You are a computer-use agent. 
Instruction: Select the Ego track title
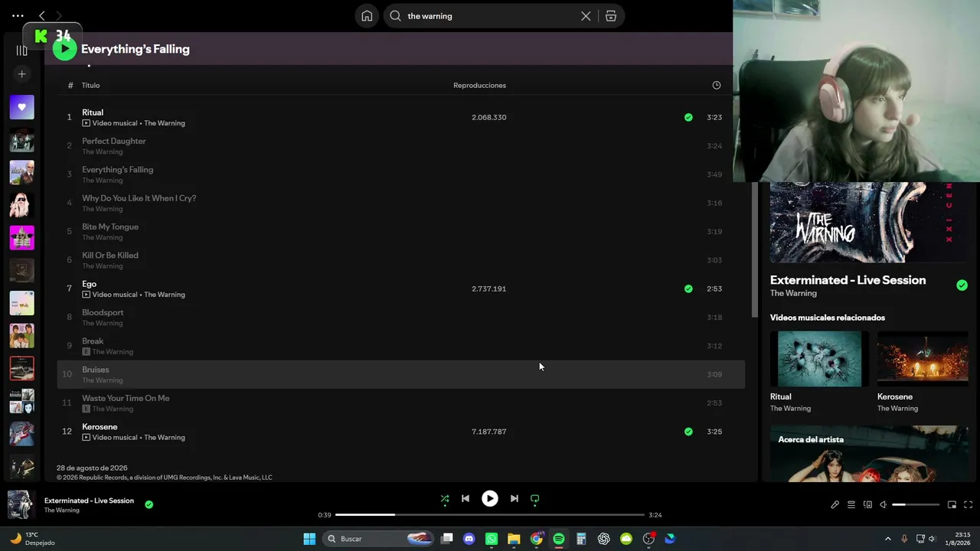pos(90,284)
